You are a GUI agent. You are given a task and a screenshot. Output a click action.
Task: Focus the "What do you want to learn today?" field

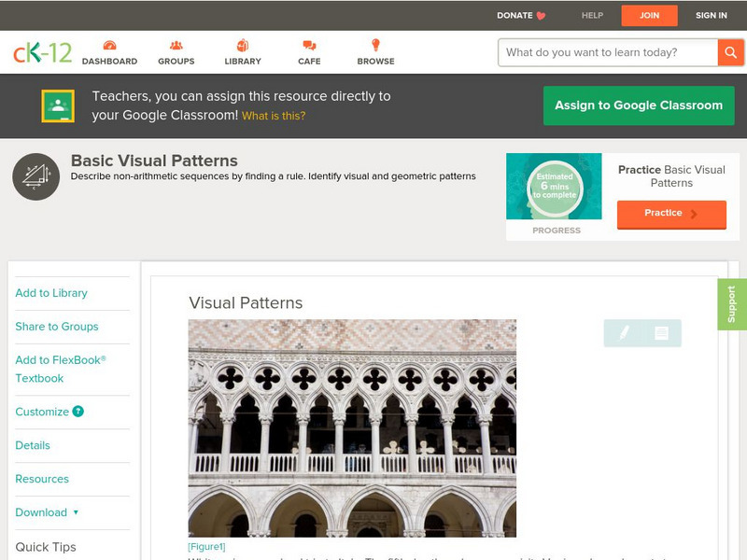(x=608, y=52)
